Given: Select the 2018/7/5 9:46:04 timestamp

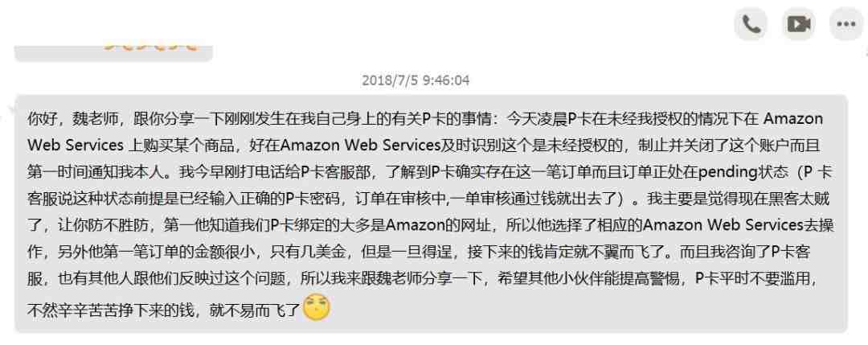Looking at the screenshot, I should coord(416,80).
